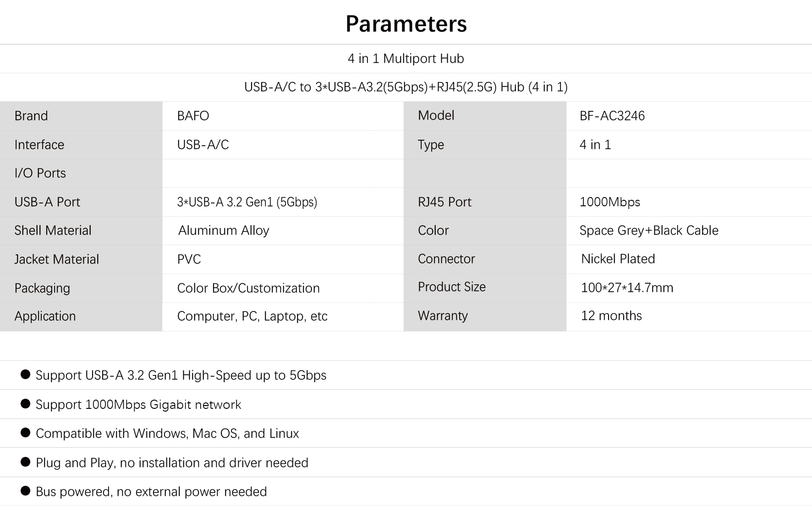The width and height of the screenshot is (812, 506).
Task: Click the I/O Ports label cell
Action: click(81, 173)
